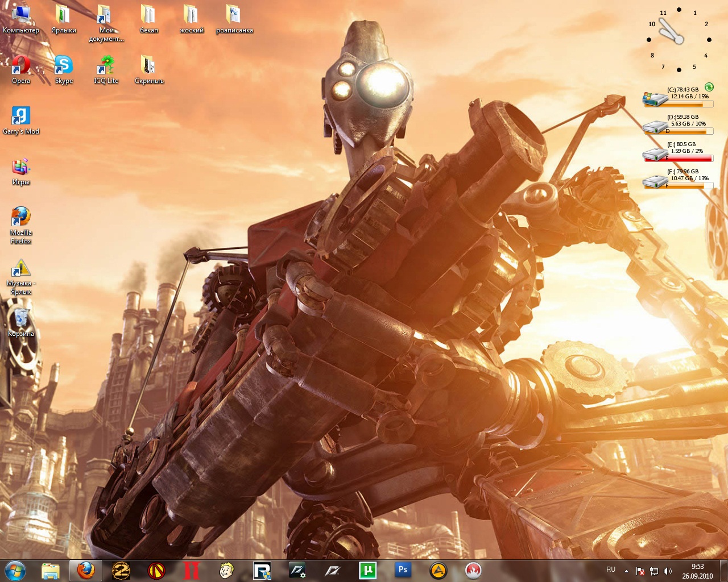Launch Skype desktop shortcut
The image size is (728, 582).
(64, 69)
